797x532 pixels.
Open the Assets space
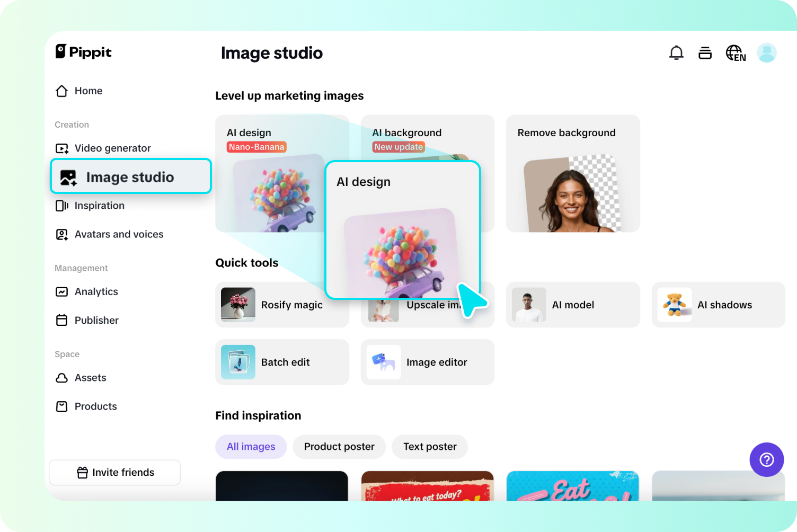(91, 377)
